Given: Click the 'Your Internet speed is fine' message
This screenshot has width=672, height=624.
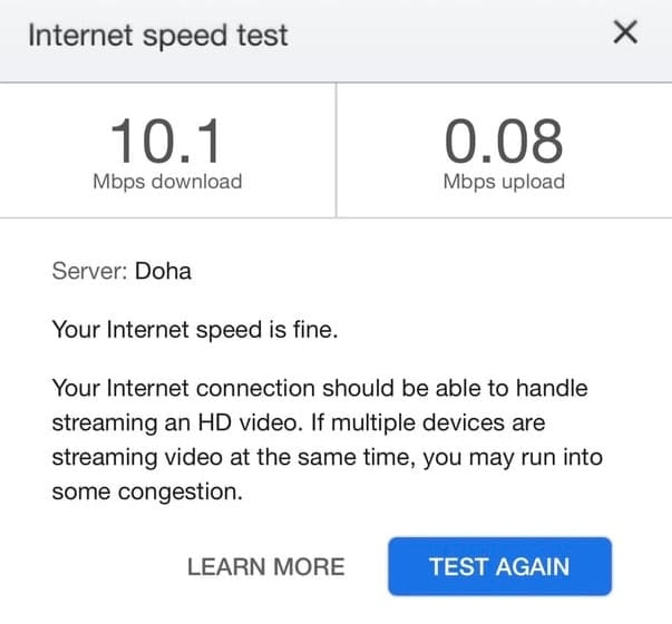Looking at the screenshot, I should tap(195, 329).
